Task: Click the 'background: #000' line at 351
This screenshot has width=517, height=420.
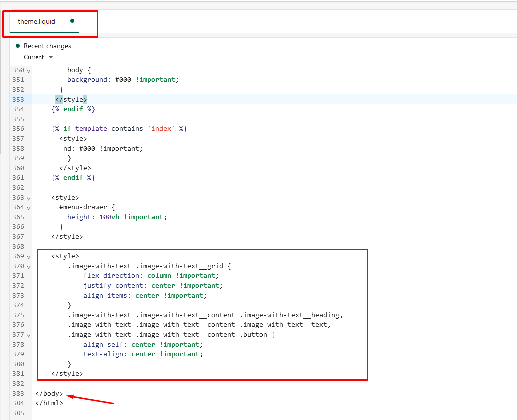Action: [122, 80]
